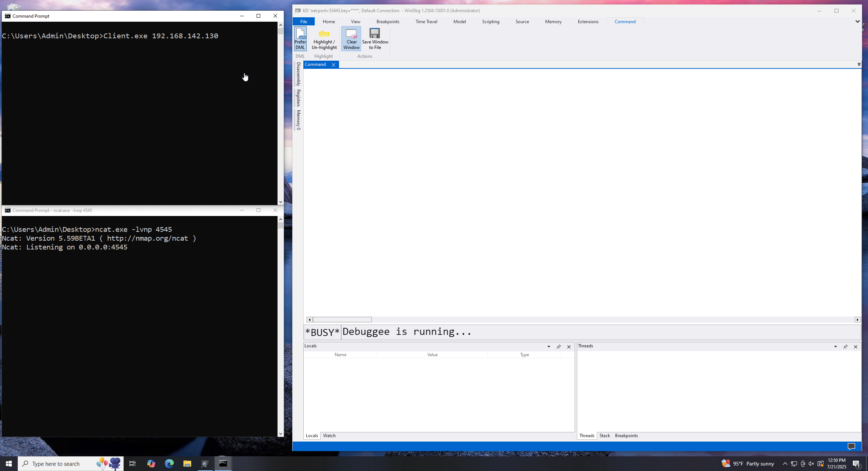This screenshot has height=471, width=868.
Task: Click the ncat Command Prompt scroll down arrow
Action: coord(280,434)
